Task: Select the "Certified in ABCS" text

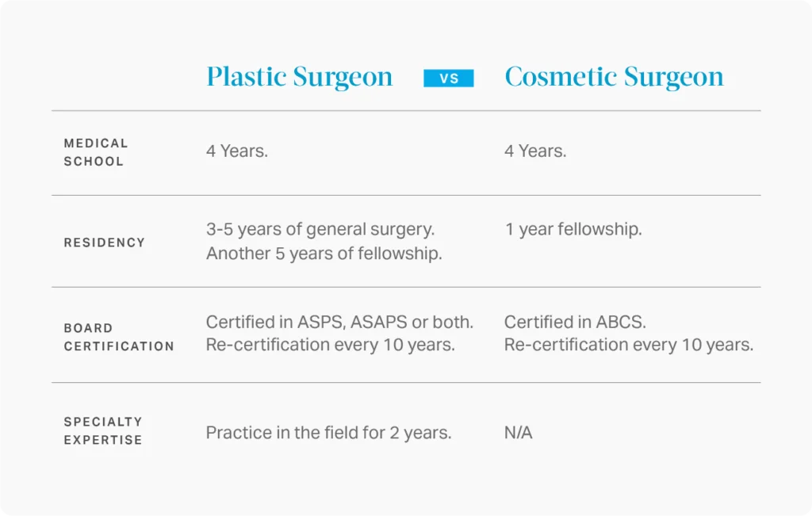Action: (x=565, y=323)
